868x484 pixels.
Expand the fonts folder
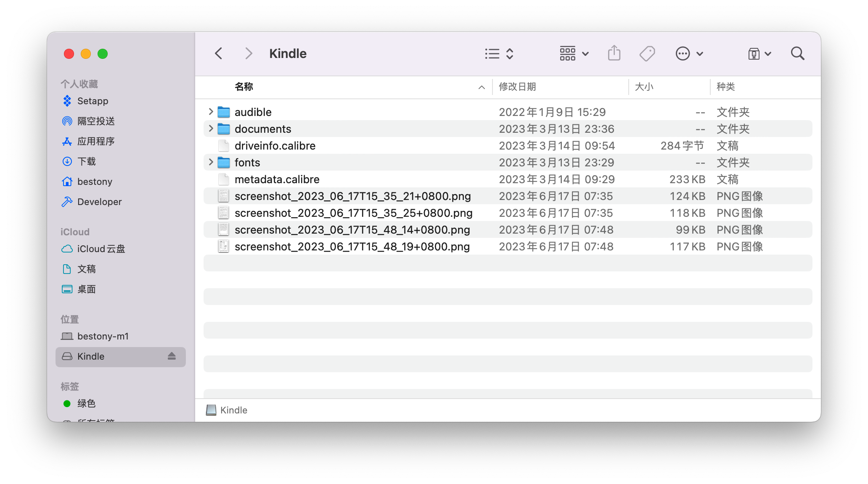[211, 162]
